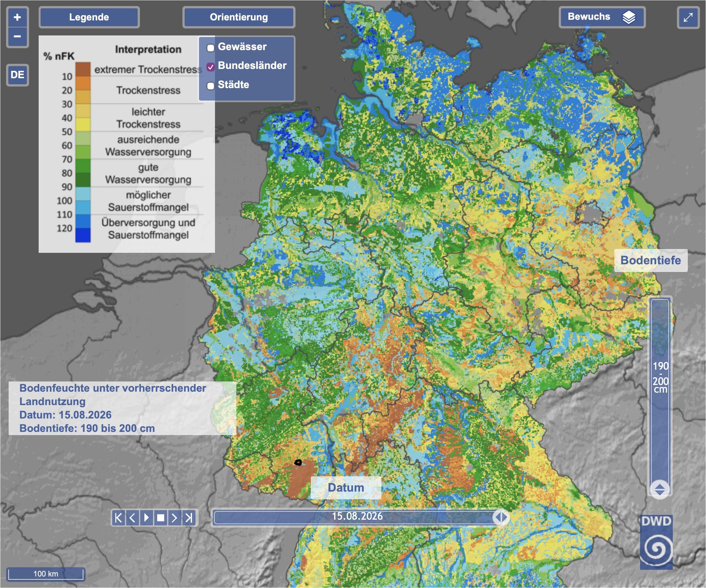Zoom in with the plus button
The image size is (706, 588).
tap(18, 17)
